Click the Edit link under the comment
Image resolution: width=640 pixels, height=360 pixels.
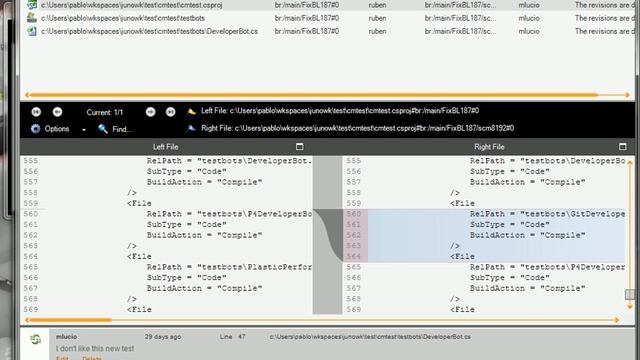[62, 358]
